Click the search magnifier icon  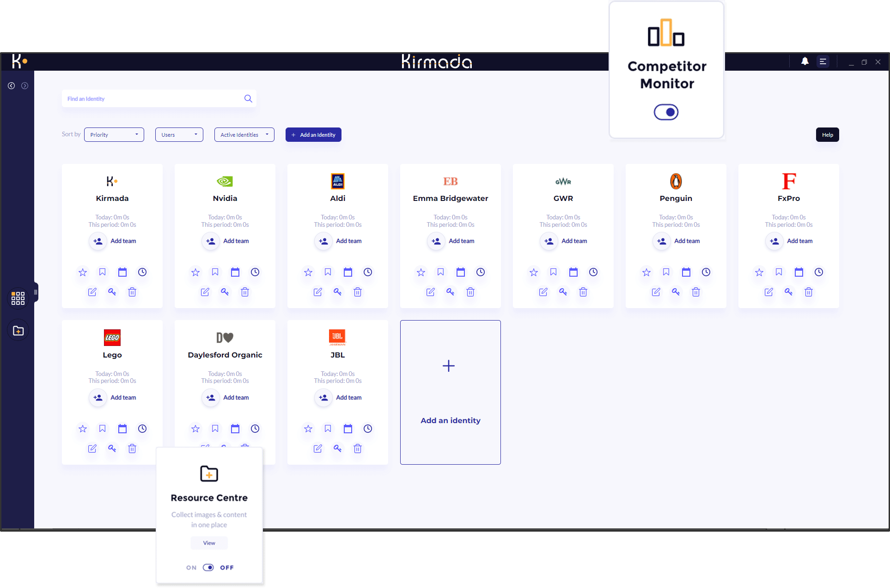(248, 98)
